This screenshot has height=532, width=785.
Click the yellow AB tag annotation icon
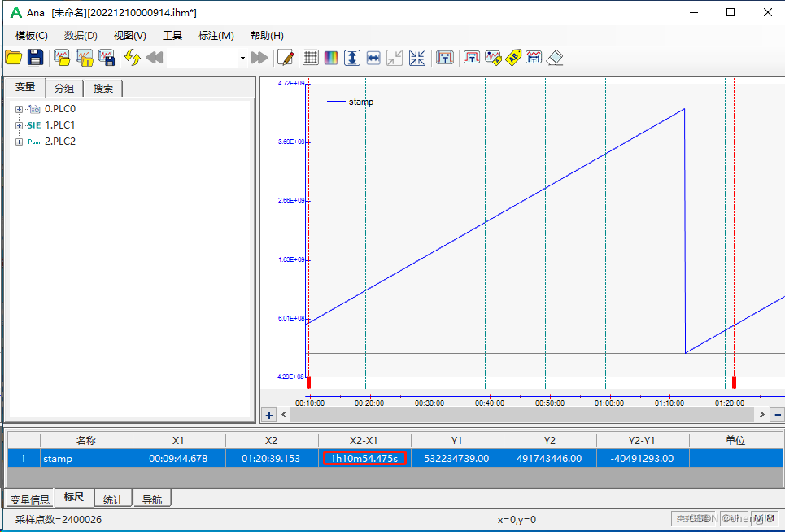513,58
